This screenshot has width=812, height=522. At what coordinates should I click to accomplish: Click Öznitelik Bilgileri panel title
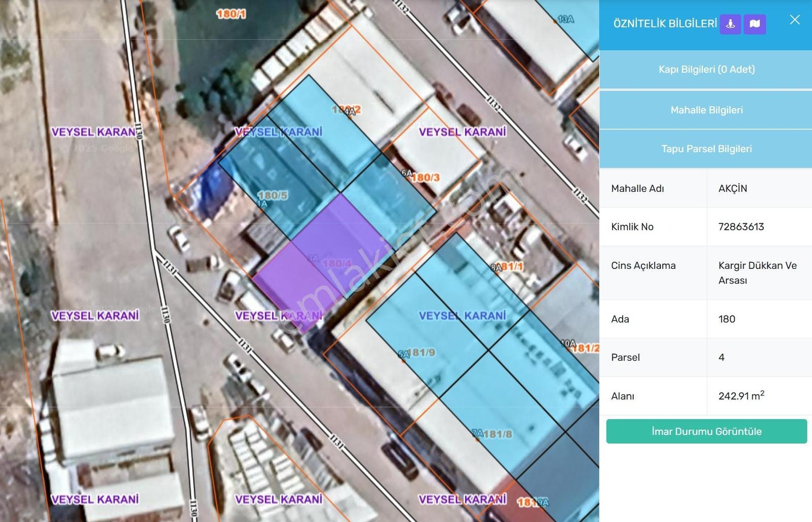pyautogui.click(x=665, y=24)
